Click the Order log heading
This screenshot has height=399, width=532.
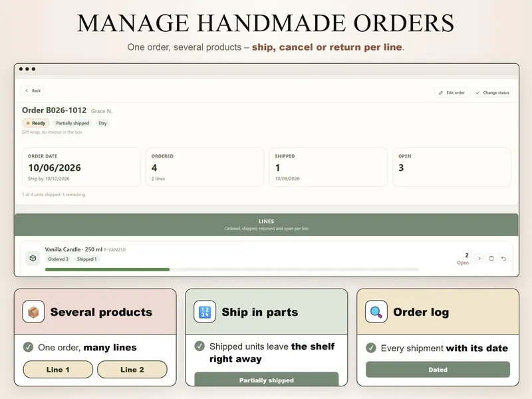[421, 312]
